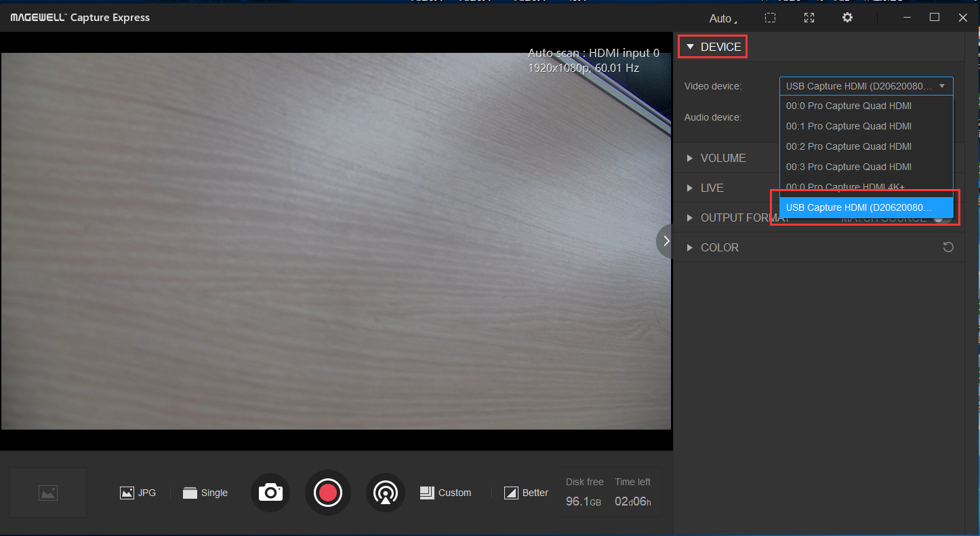Start live streaming with the broadcast icon
Viewport: 980px width, 536px height.
pos(386,493)
